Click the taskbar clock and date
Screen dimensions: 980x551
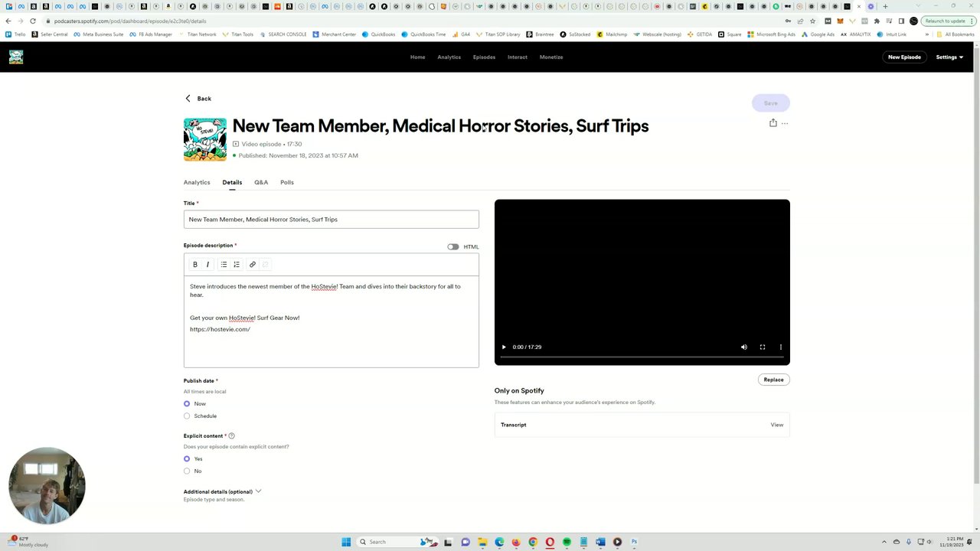[x=954, y=542]
